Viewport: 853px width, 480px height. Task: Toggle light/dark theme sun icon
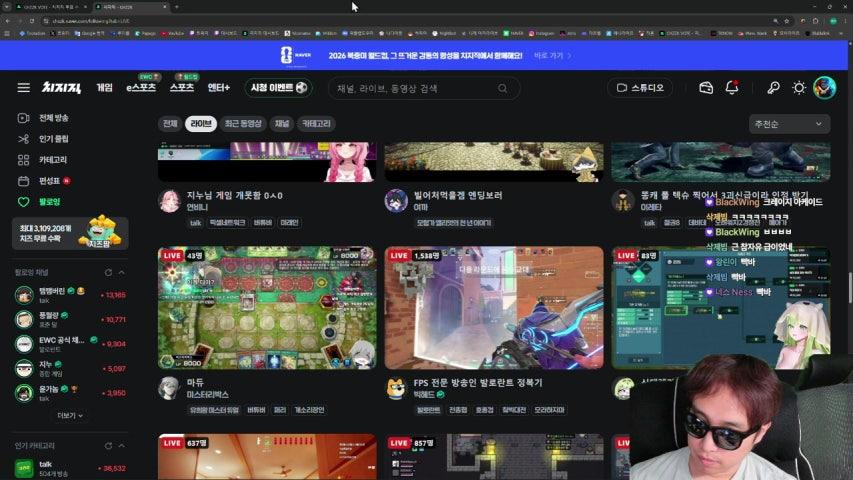point(799,88)
